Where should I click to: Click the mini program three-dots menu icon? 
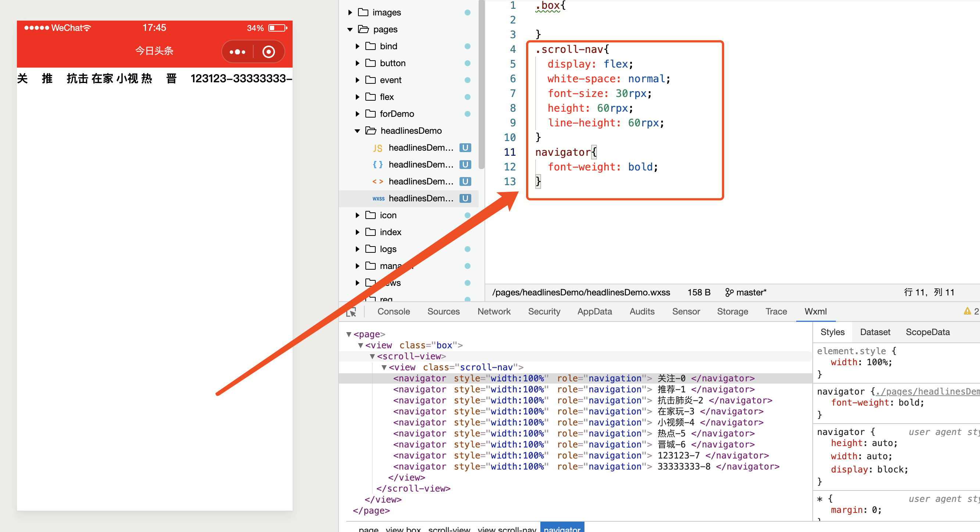(x=237, y=52)
